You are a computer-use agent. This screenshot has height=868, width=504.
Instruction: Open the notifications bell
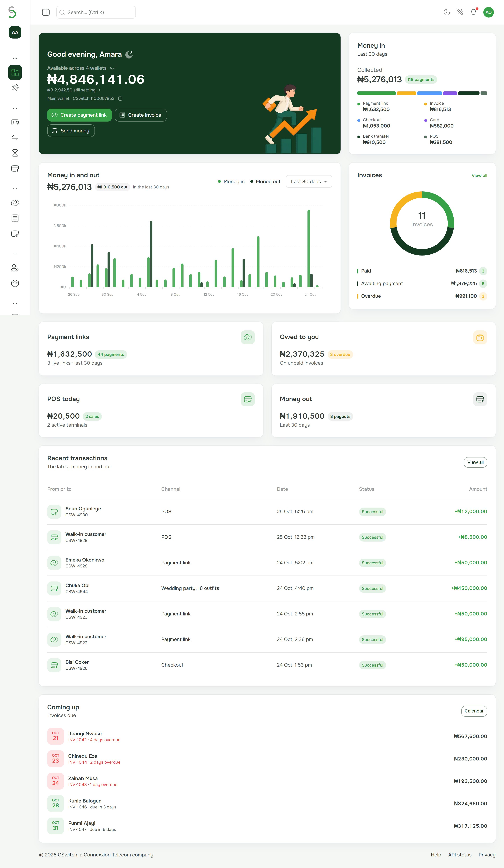[x=474, y=12]
